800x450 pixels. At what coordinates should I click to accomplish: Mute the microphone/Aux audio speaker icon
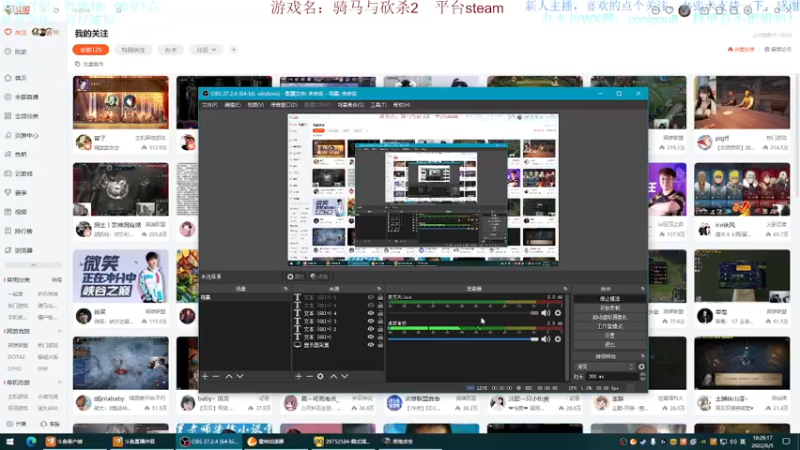point(545,313)
